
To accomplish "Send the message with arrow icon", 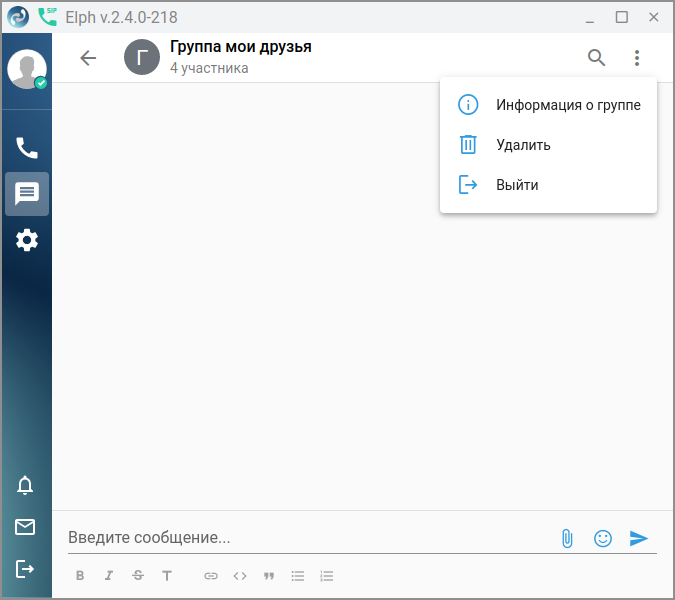I will [x=639, y=538].
